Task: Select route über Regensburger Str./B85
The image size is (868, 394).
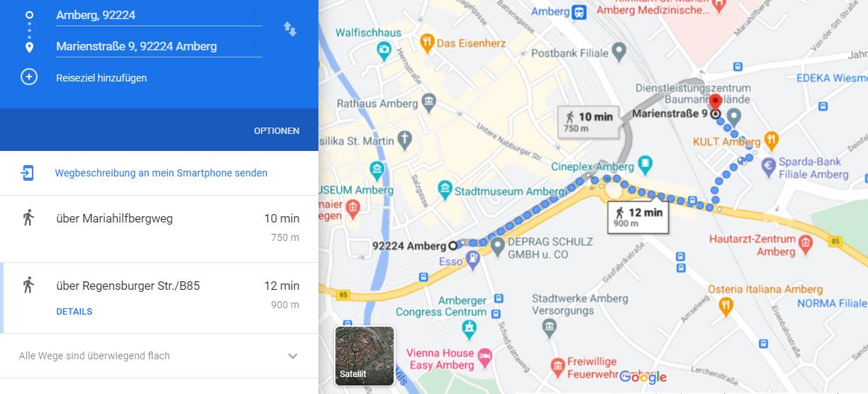Action: (159, 298)
